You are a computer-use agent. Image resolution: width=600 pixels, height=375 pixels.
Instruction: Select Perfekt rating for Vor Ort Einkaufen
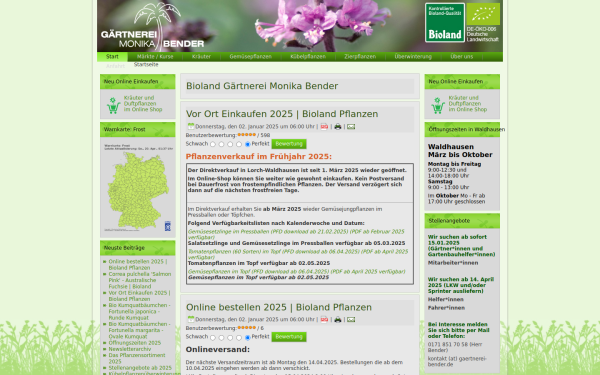248,144
